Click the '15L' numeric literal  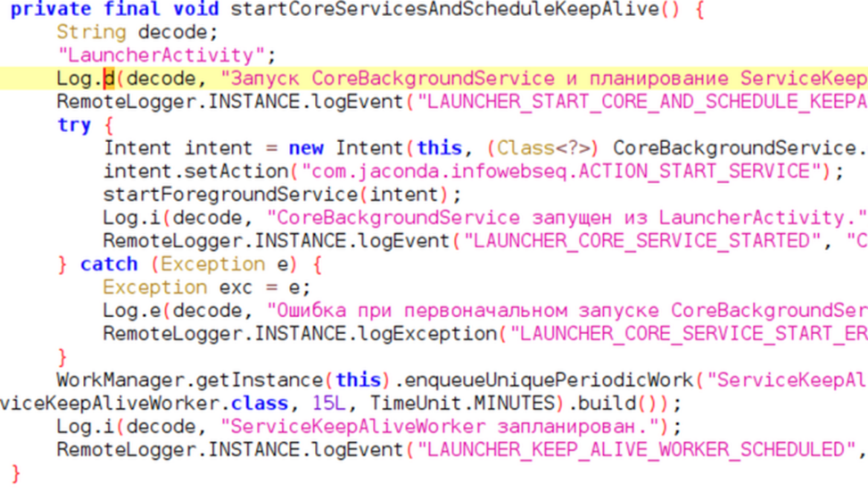tap(329, 404)
